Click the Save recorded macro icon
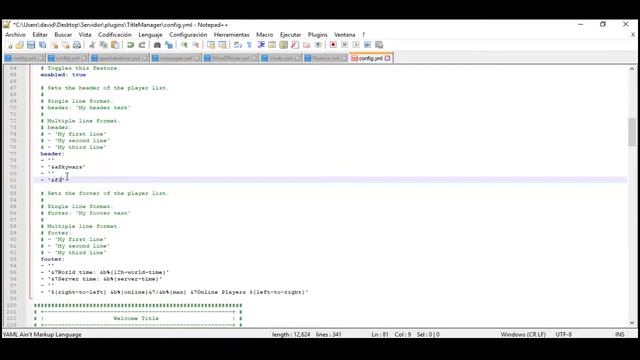The height and width of the screenshot is (360, 640). click(x=379, y=45)
